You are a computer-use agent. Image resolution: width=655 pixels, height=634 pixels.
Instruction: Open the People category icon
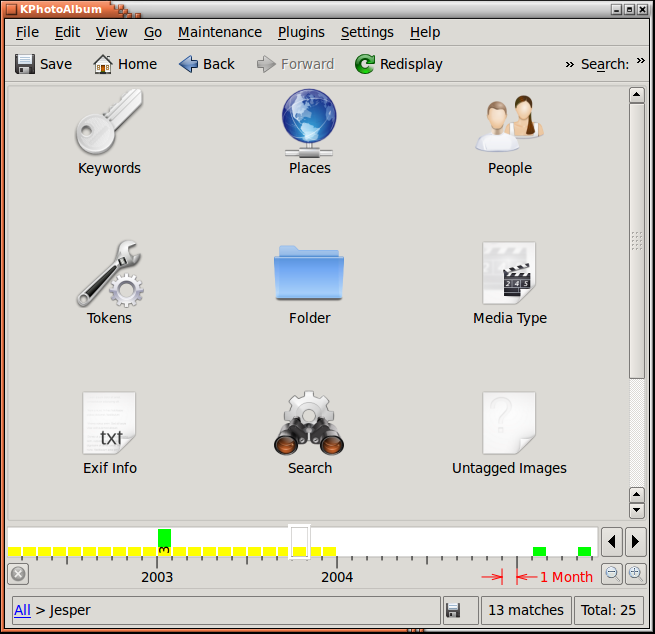(x=509, y=123)
